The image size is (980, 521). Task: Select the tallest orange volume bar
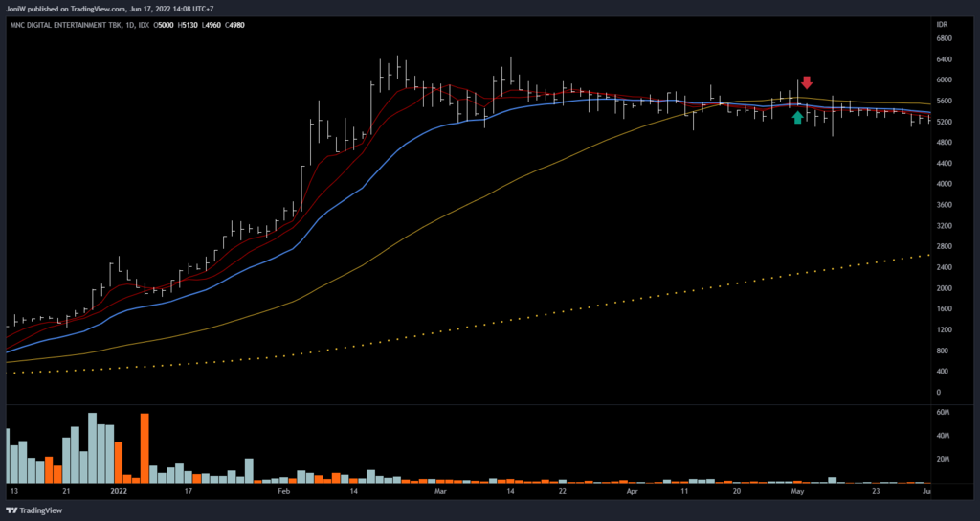coord(145,447)
